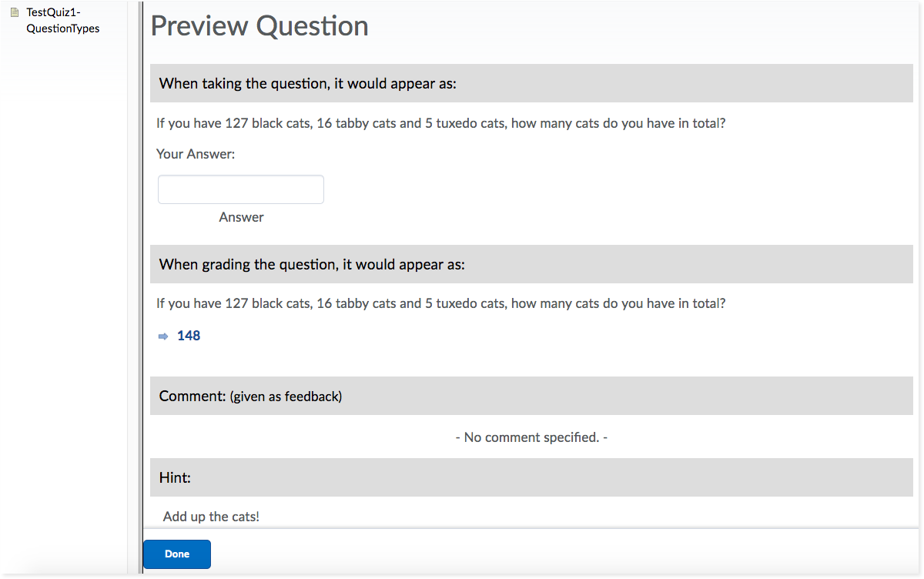This screenshot has width=924, height=579.
Task: Click the 'Your Answer:' label
Action: pyautogui.click(x=196, y=154)
